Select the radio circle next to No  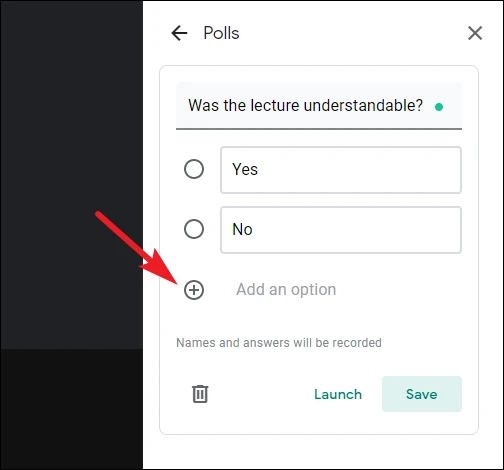pos(194,229)
